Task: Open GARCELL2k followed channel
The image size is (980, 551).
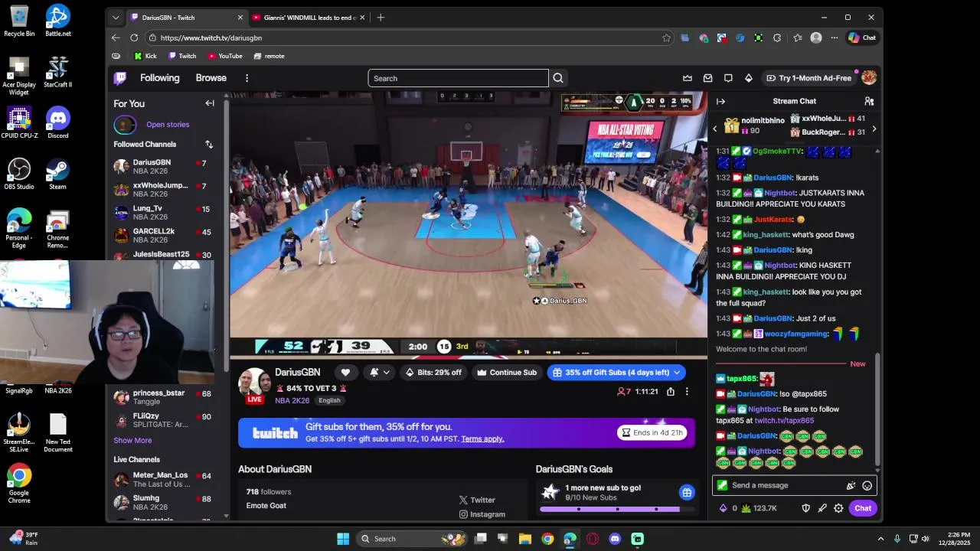Action: click(x=163, y=235)
